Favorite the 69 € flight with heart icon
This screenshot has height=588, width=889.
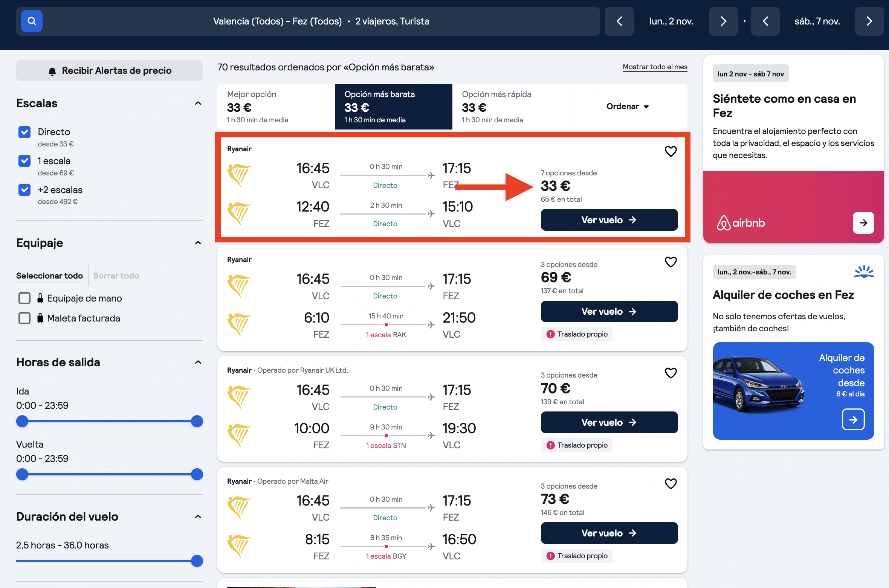[x=671, y=262]
